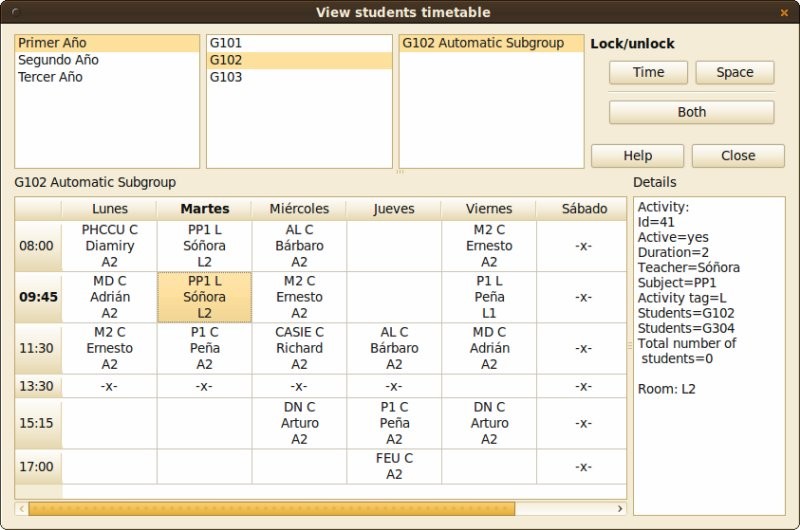Click the horizontal scrollbar thumb
800x530 pixels.
(271, 509)
